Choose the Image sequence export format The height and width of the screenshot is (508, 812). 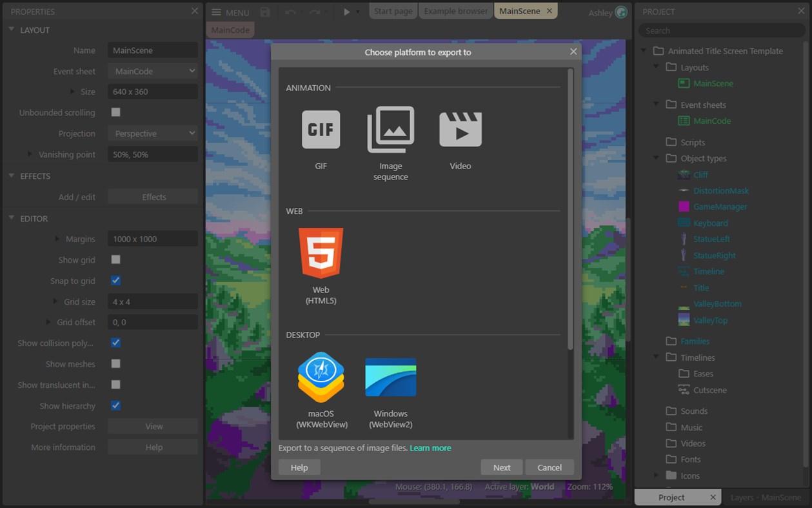click(390, 130)
